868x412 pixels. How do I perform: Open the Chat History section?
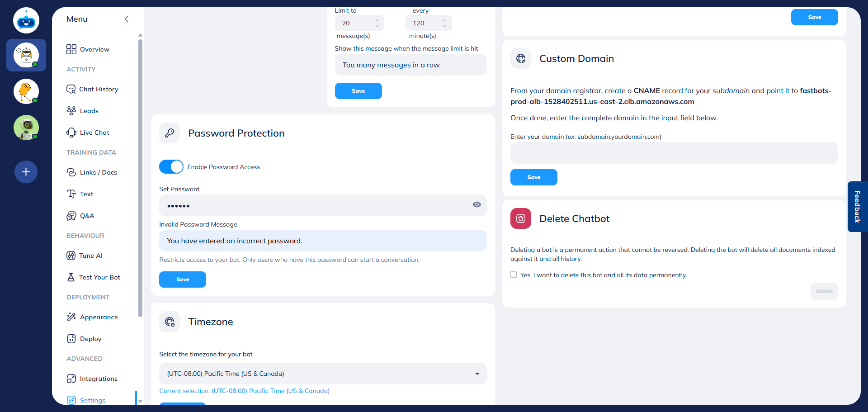coord(99,89)
